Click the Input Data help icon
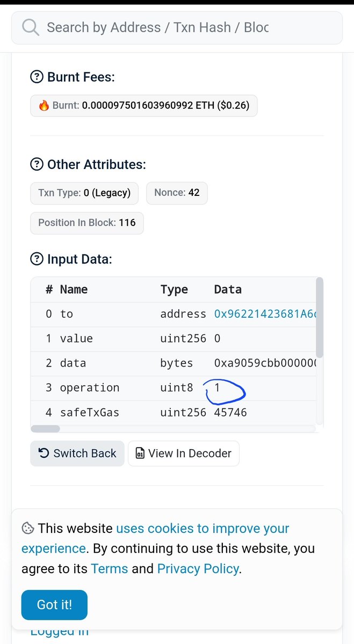Viewport: 354px width, 644px height. point(37,259)
